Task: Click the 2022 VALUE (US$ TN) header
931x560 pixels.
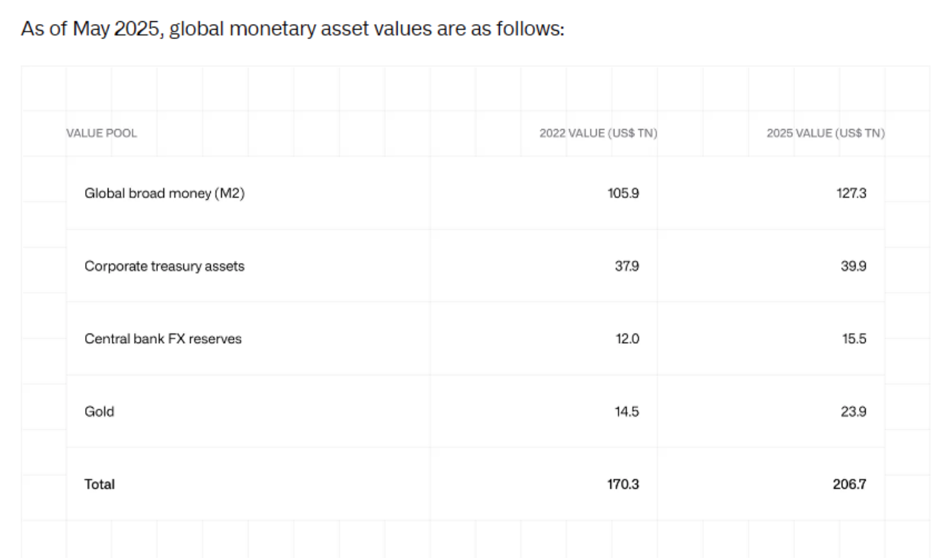Action: [598, 133]
